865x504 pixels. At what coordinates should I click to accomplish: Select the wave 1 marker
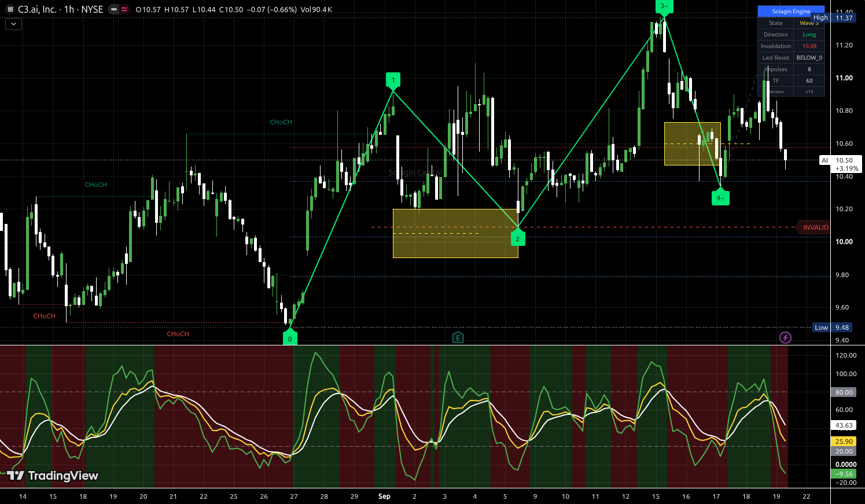click(x=393, y=80)
